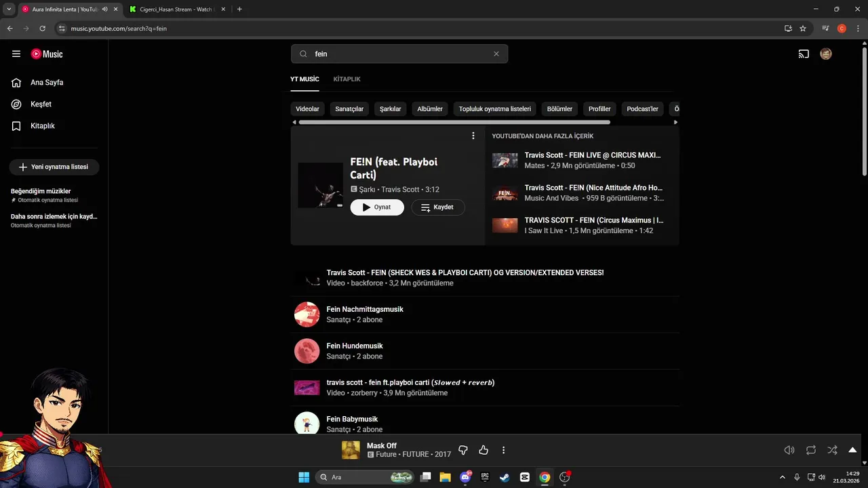Filter by Topluluk oynatma listeleri chip

pos(495,109)
